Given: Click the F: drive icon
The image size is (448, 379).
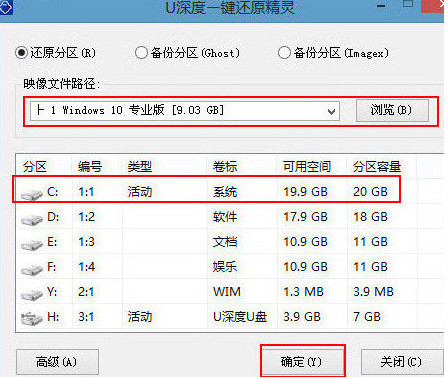Looking at the screenshot, I should [x=32, y=270].
